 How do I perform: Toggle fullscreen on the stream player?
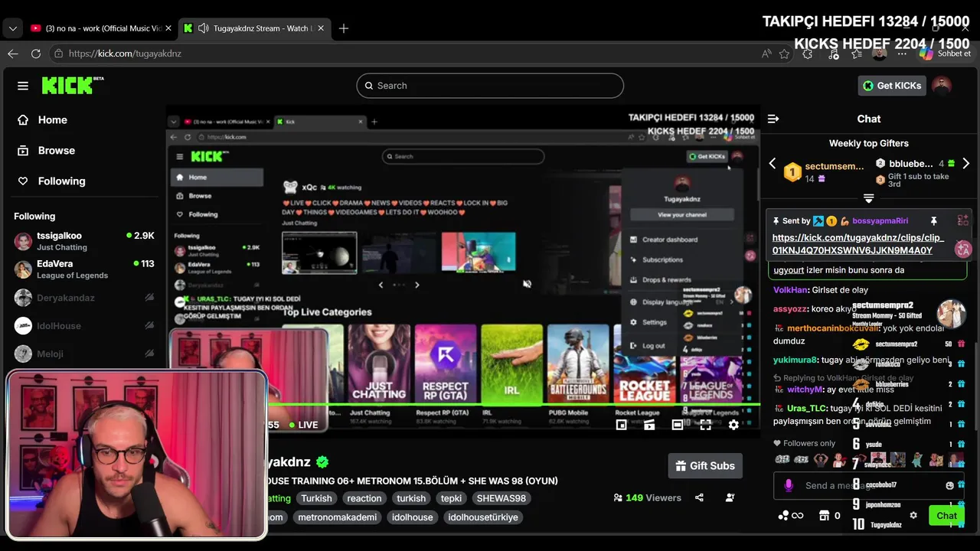coord(705,425)
